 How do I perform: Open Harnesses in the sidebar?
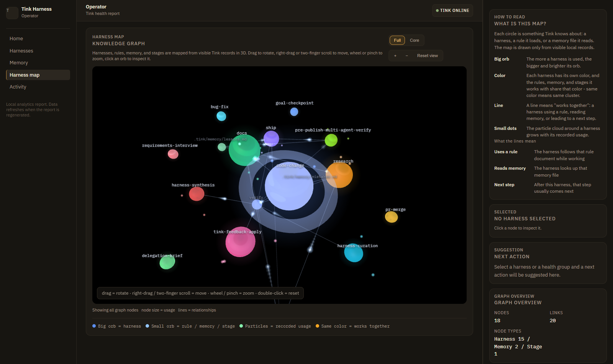[x=38, y=51]
